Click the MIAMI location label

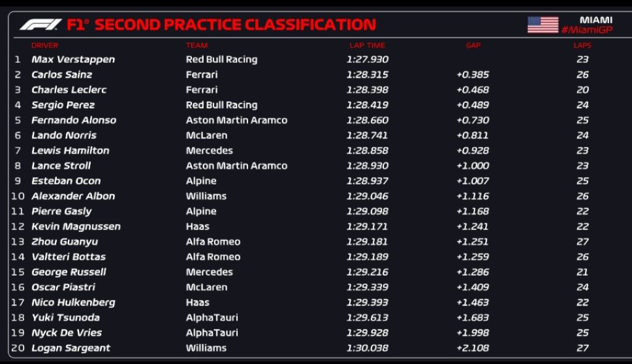tap(596, 20)
